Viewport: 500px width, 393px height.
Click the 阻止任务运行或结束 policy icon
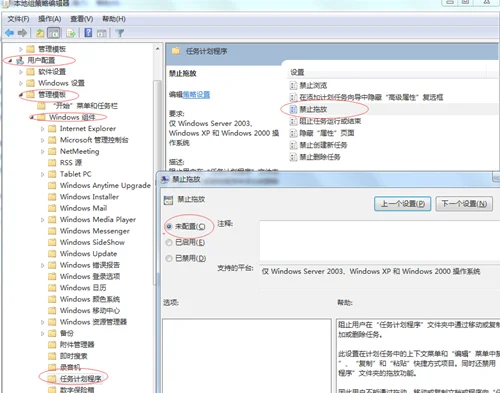293,121
